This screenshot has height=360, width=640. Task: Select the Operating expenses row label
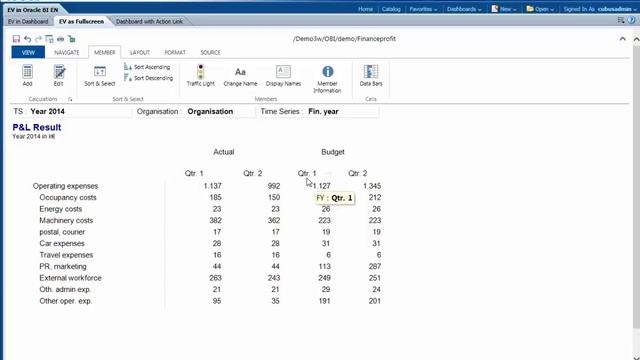[x=65, y=186]
